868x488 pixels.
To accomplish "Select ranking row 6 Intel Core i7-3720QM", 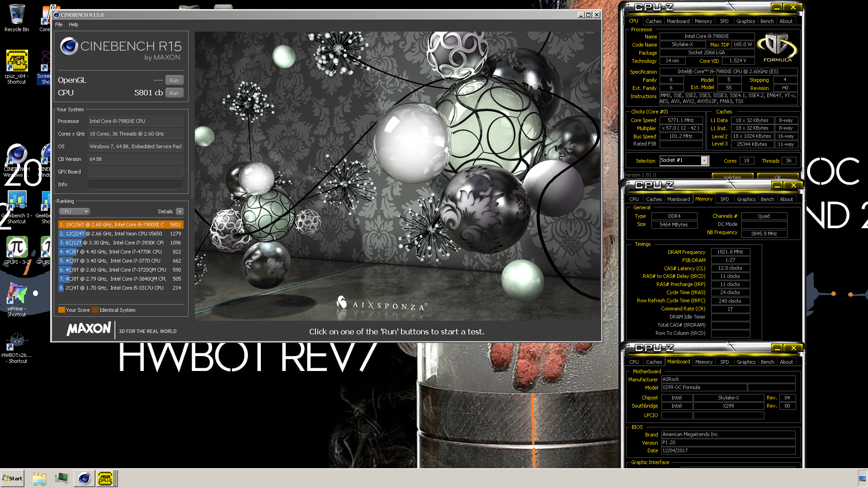I will pos(121,270).
